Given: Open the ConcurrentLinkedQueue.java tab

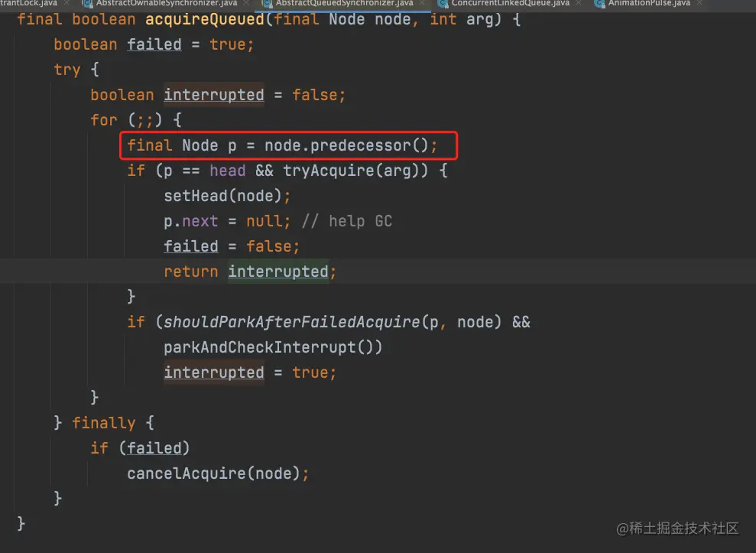Looking at the screenshot, I should click(x=510, y=3).
